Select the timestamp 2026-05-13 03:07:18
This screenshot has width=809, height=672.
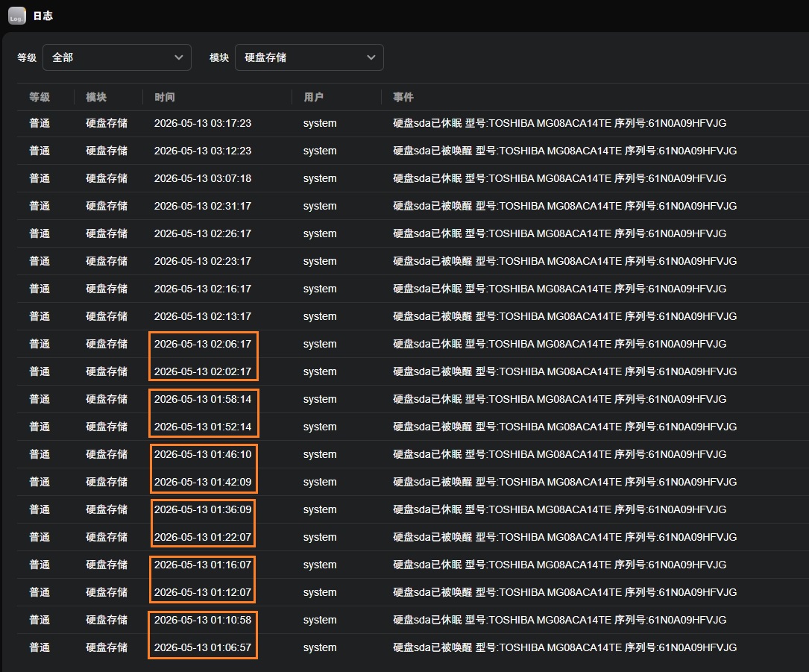point(203,178)
